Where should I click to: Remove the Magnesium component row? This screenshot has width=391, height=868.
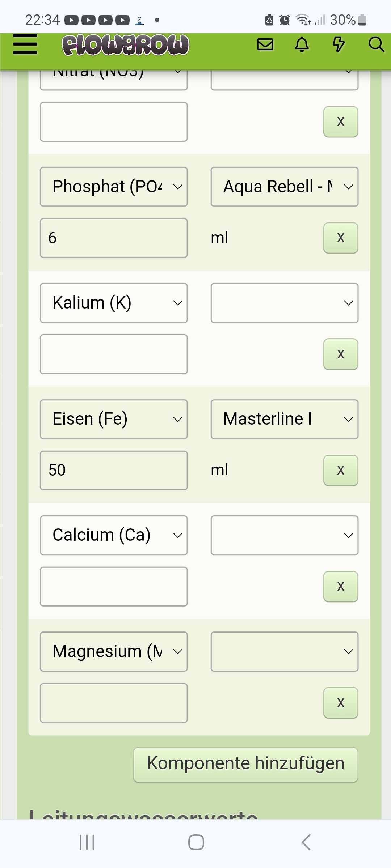[x=340, y=703]
